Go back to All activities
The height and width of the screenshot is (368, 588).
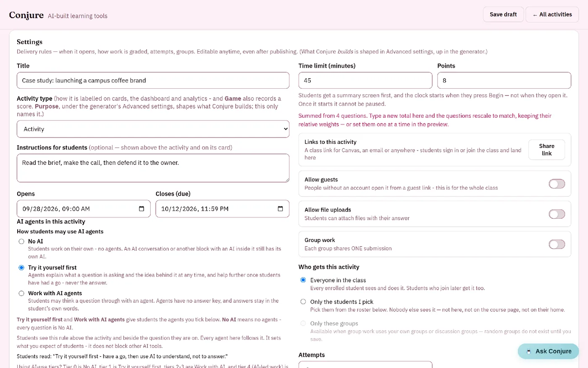[552, 14]
